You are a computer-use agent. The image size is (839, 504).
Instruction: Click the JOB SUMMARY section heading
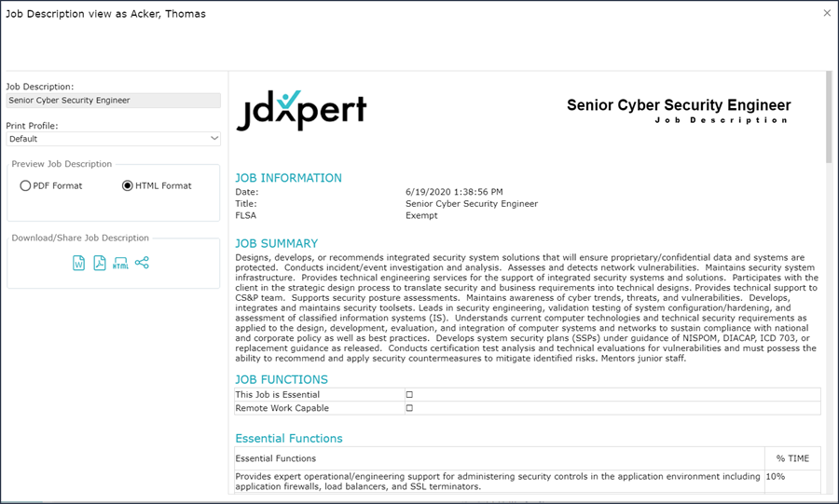(x=276, y=243)
